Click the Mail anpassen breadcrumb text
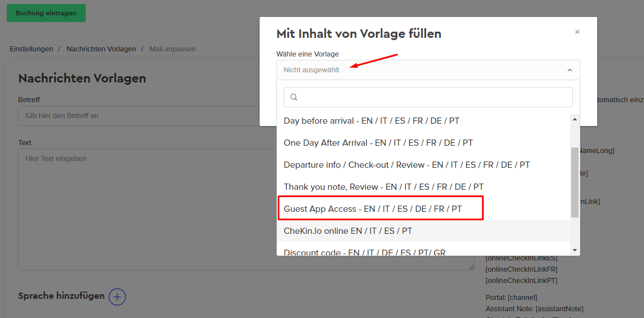Screen dimensions: 644x318 point(173,49)
